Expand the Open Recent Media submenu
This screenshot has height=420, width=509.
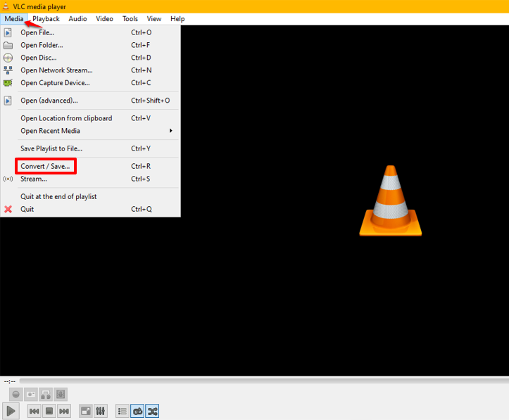91,131
